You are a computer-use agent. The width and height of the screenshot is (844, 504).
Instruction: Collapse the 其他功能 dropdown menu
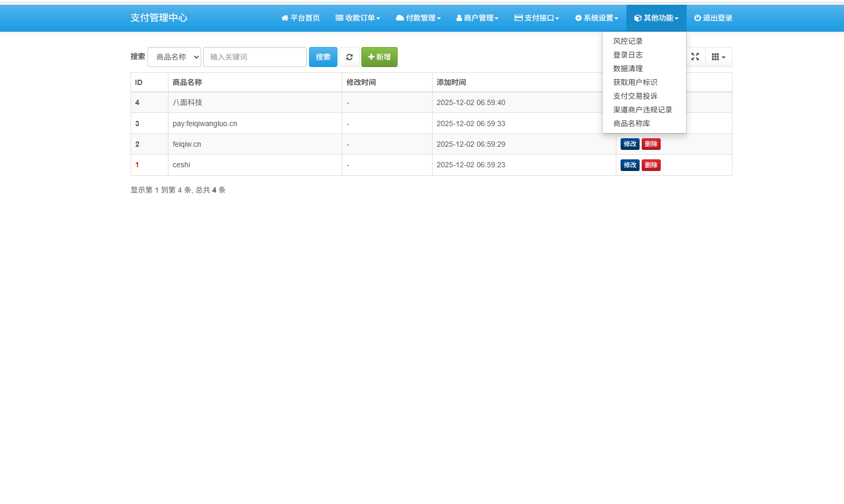(x=657, y=18)
